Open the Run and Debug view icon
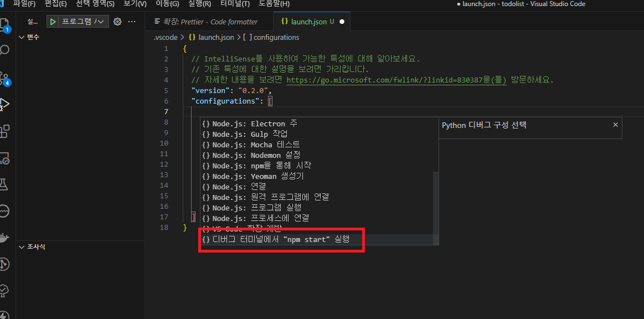The image size is (644, 319). tap(4, 104)
